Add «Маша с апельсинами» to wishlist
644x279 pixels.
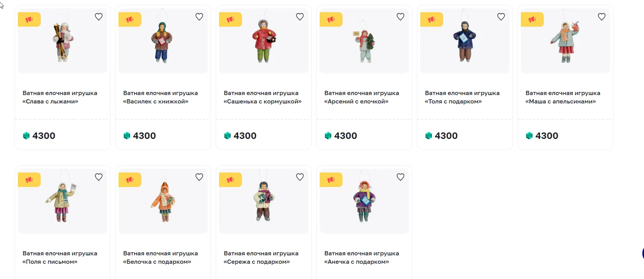pos(602,17)
